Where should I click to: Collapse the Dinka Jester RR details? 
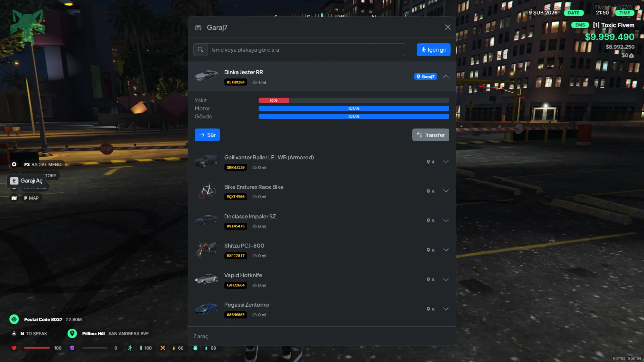tap(446, 76)
